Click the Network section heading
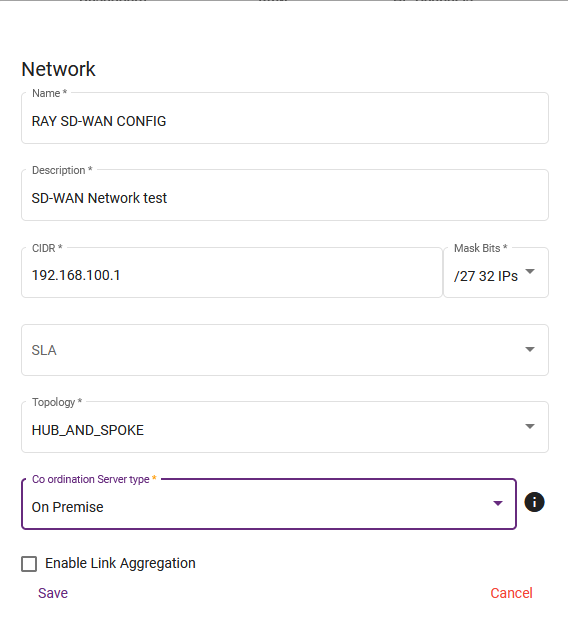568x634 pixels. [x=58, y=69]
